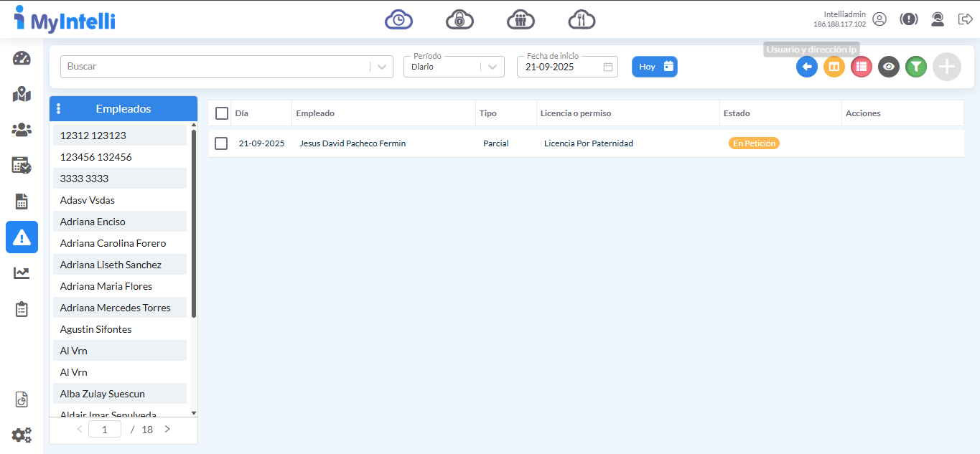Click the Hoy button

click(654, 67)
